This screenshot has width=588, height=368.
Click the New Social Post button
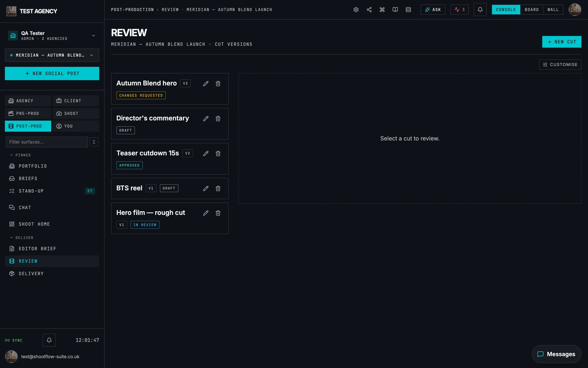(52, 74)
